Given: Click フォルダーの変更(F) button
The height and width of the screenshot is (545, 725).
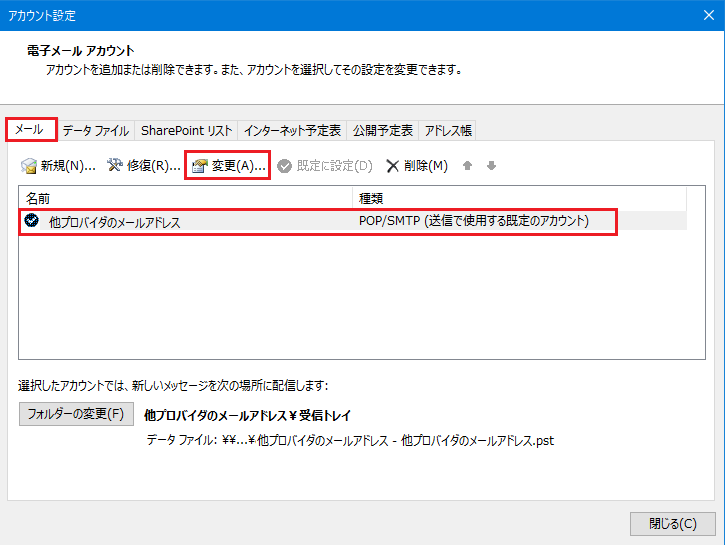Looking at the screenshot, I should click(x=76, y=414).
